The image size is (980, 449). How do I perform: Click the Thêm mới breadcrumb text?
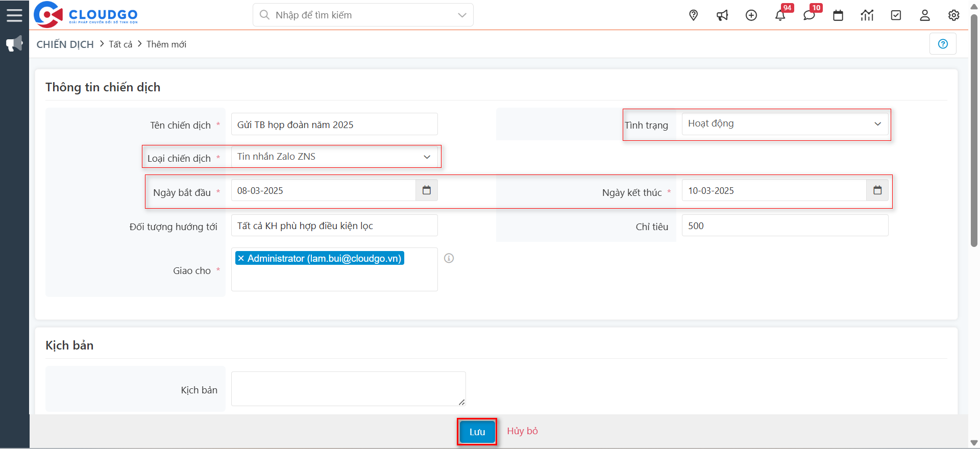click(x=166, y=44)
